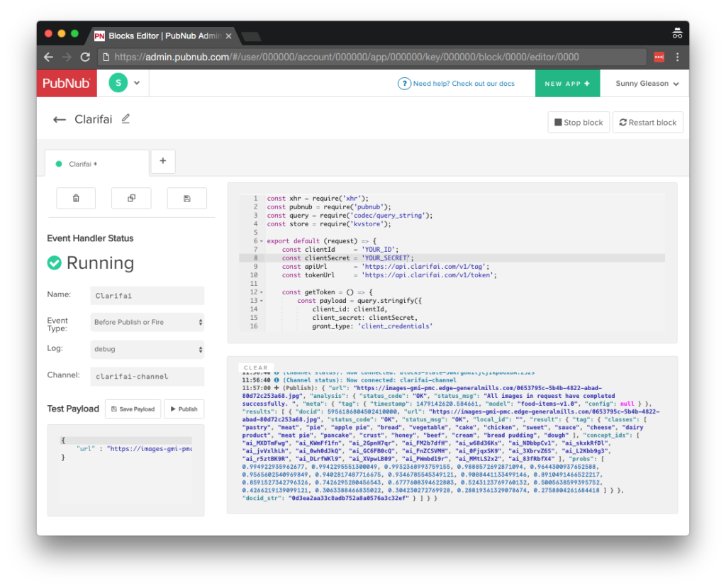Image resolution: width=726 pixels, height=588 pixels.
Task: Open the browser three-dot menu
Action: tap(677, 57)
